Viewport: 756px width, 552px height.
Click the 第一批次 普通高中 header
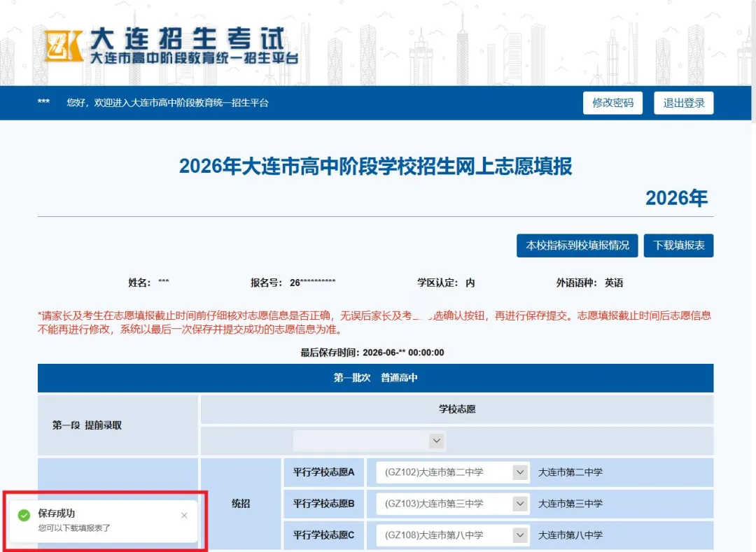pyautogui.click(x=376, y=378)
